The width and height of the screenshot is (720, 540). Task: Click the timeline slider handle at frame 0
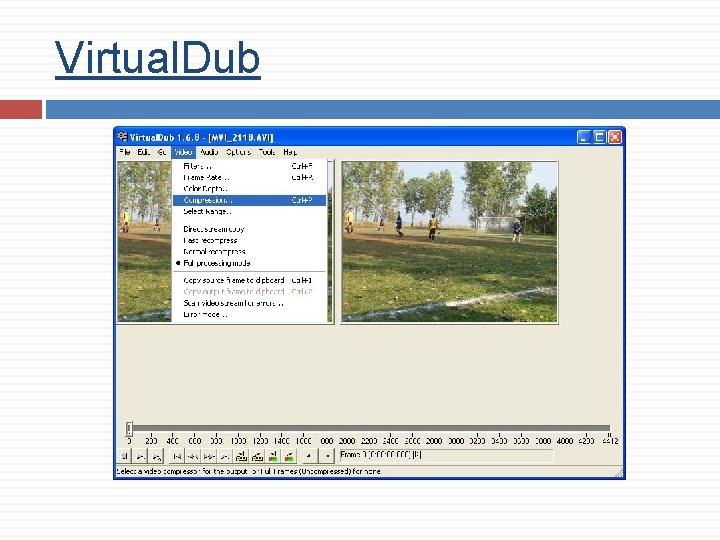[x=129, y=428]
